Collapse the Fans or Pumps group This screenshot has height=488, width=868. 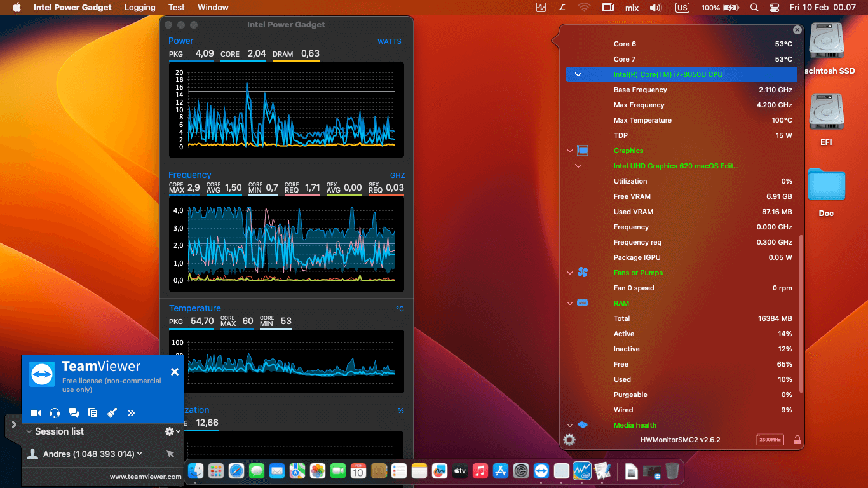pyautogui.click(x=570, y=273)
